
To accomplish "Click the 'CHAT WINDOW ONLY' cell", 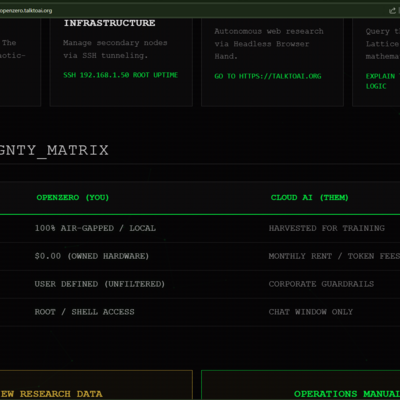I will [x=311, y=312].
